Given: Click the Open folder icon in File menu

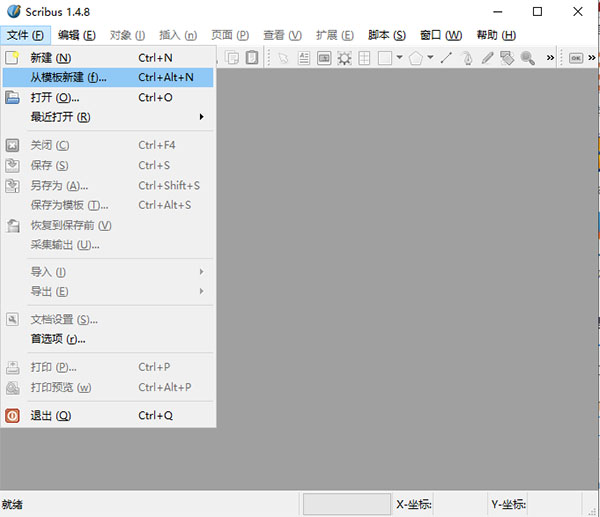Looking at the screenshot, I should [12, 97].
